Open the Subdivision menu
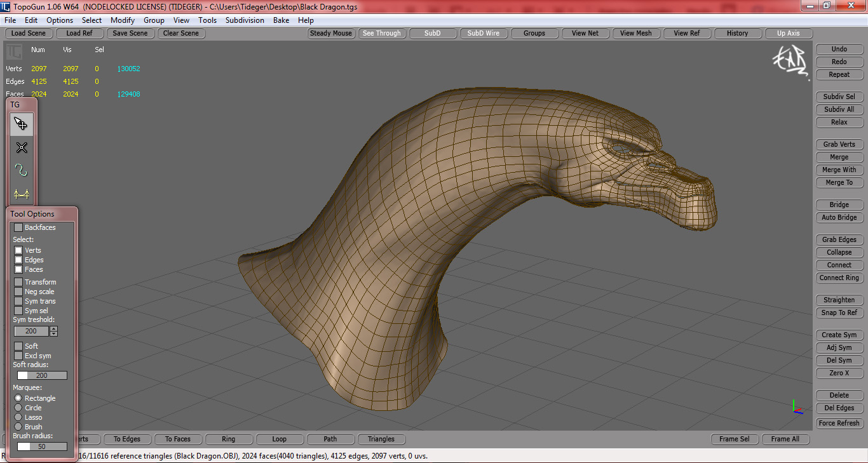 click(245, 20)
